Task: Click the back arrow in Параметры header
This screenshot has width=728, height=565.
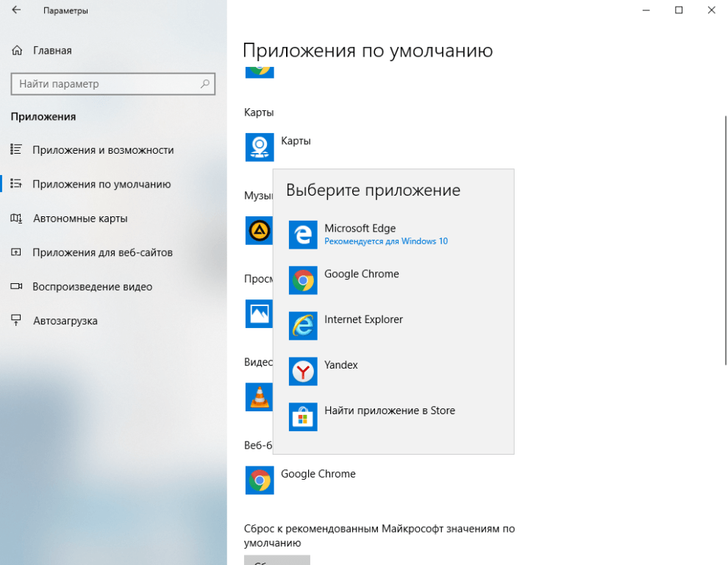Action: [x=16, y=10]
